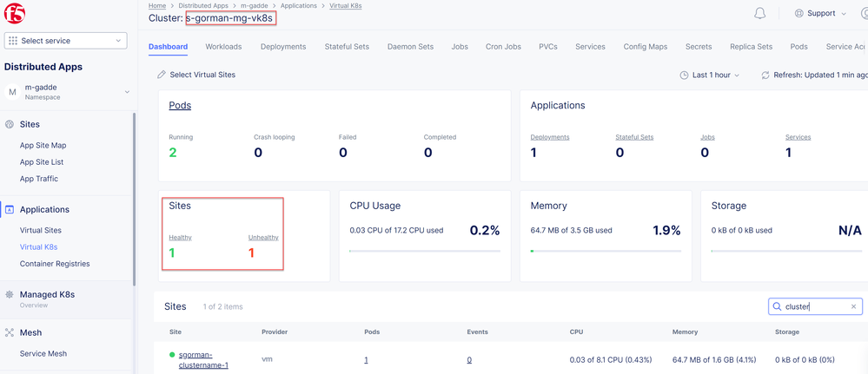Click the Sites section icon in sidebar
Image resolution: width=868 pixels, height=374 pixels.
coord(10,124)
